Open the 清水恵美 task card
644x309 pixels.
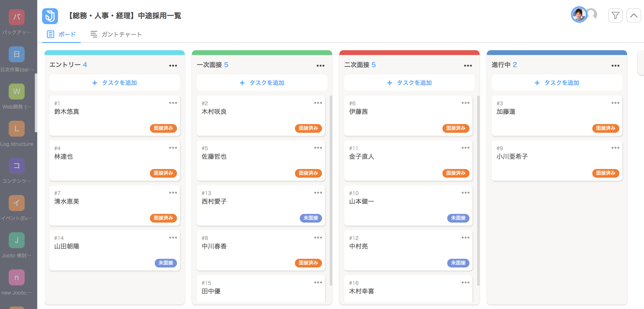pyautogui.click(x=115, y=206)
